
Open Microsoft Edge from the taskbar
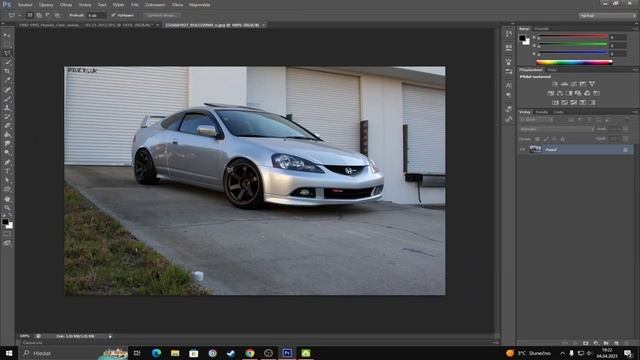pos(156,353)
